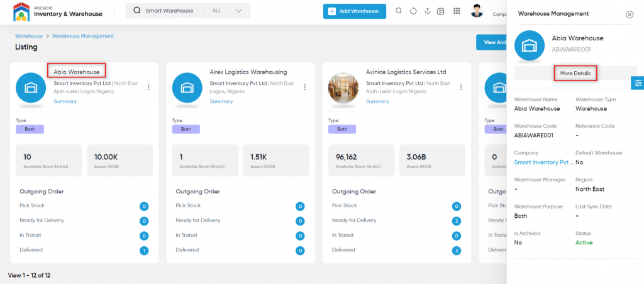Click the export upload icon in toolbar

coord(427,11)
